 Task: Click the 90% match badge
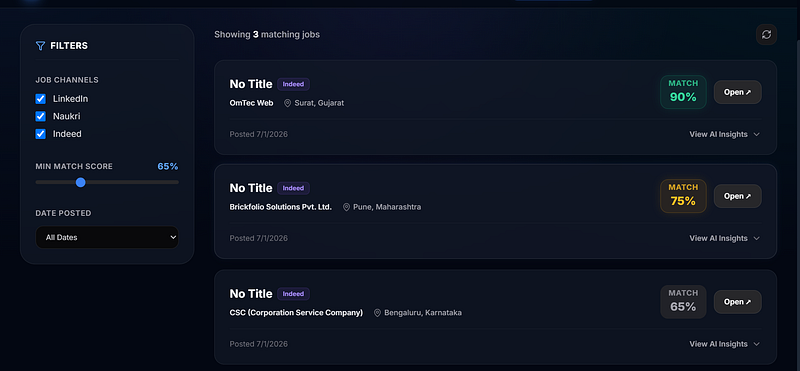(x=683, y=92)
